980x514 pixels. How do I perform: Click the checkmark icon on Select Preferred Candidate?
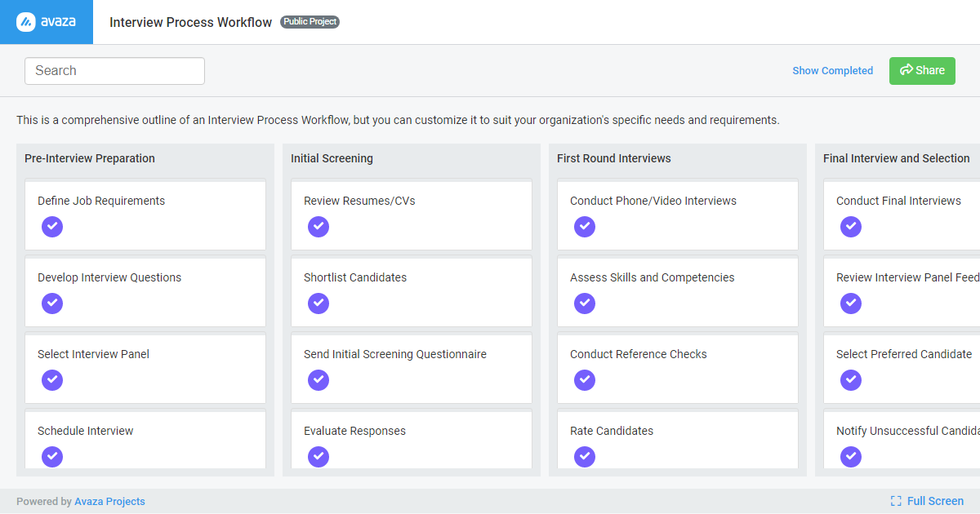(x=851, y=380)
